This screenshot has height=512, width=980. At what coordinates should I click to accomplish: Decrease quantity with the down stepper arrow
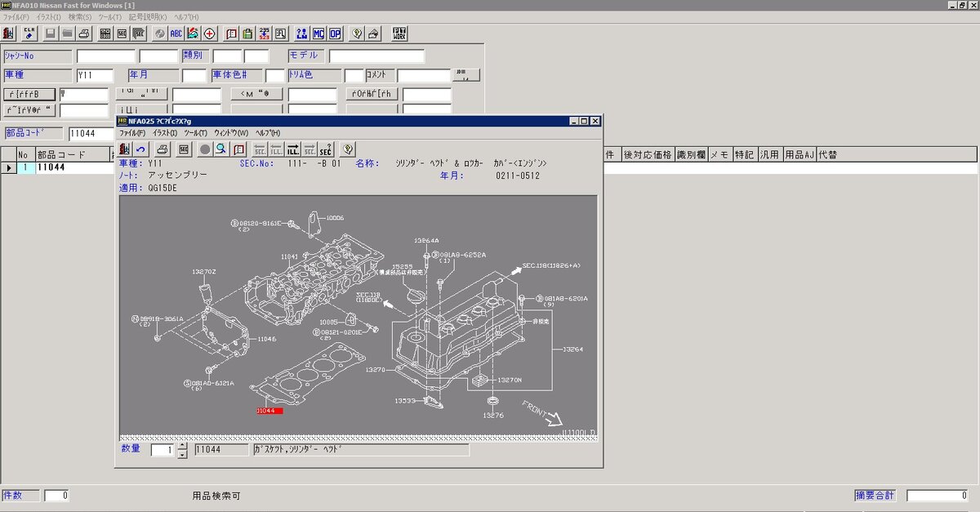pos(182,454)
